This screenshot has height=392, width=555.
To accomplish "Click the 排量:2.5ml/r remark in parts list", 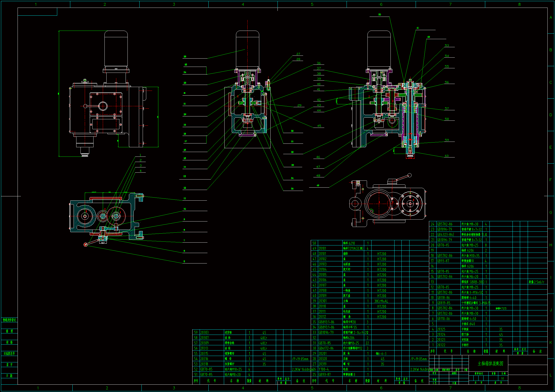I will tap(536, 282).
